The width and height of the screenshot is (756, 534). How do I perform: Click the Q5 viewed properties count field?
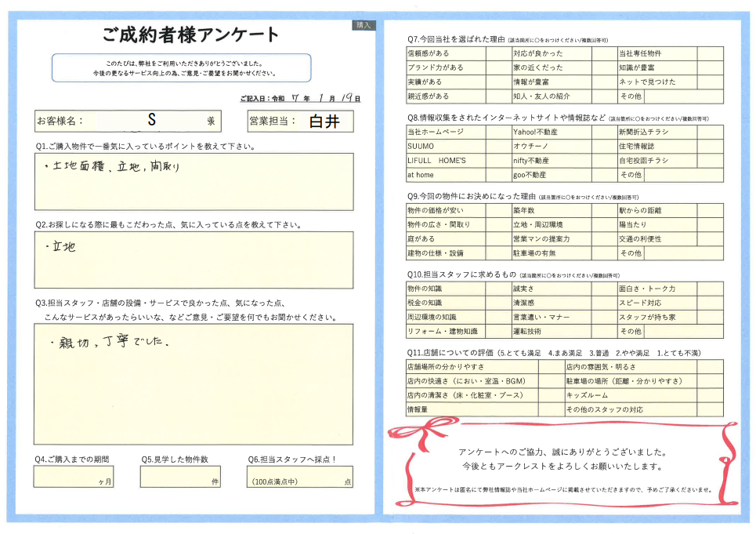pyautogui.click(x=180, y=476)
